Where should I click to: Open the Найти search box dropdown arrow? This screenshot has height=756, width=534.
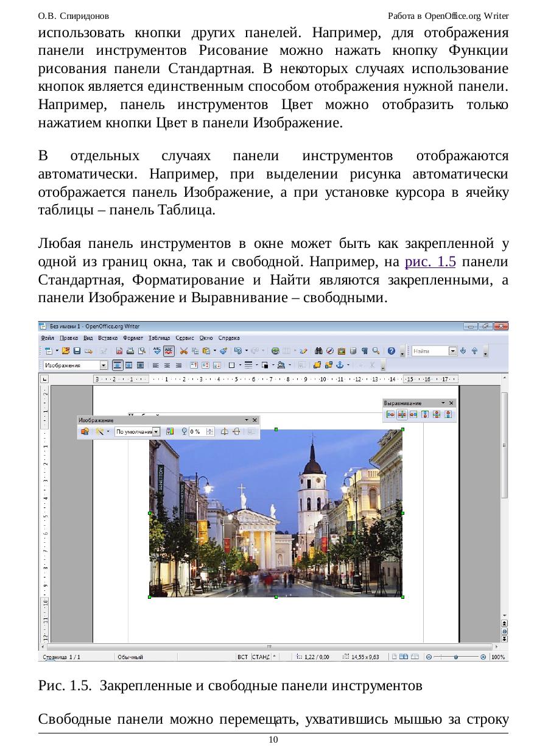point(453,351)
